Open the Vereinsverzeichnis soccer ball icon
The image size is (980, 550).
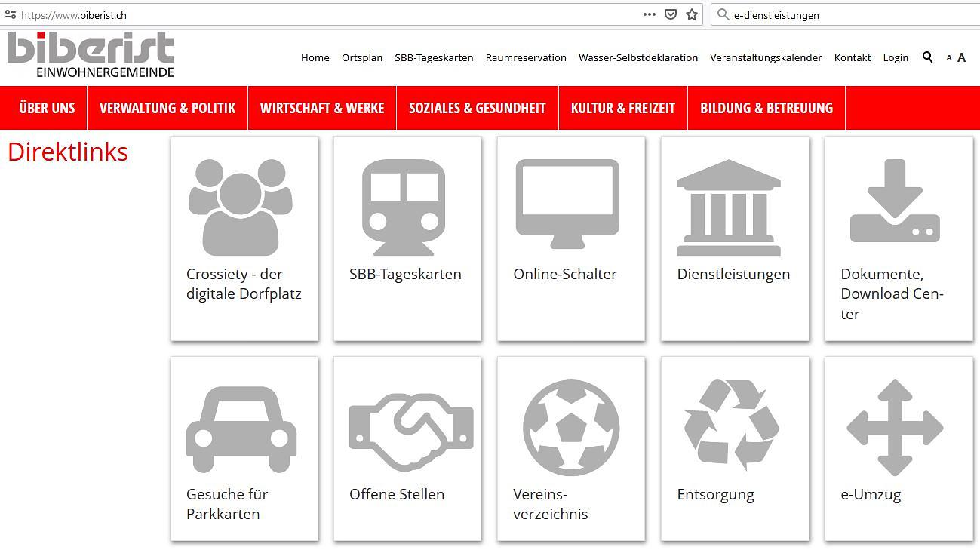571,428
